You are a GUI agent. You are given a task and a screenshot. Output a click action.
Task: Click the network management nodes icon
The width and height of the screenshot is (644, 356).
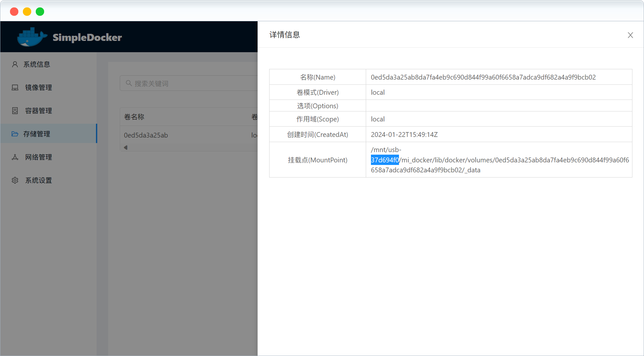[x=15, y=157]
